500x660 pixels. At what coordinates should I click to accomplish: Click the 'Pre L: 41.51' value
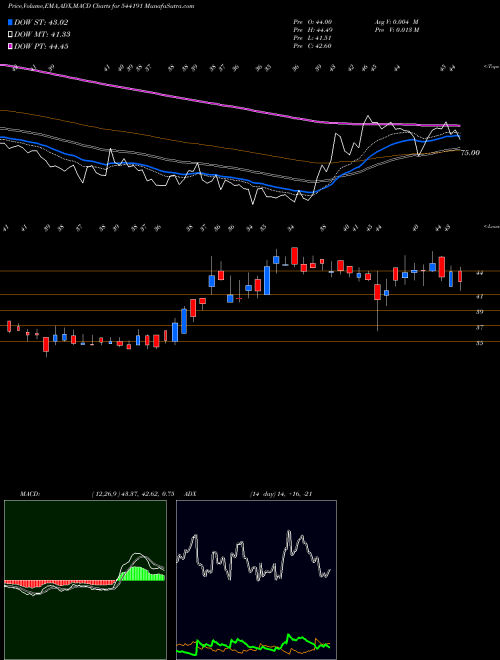tap(313, 38)
